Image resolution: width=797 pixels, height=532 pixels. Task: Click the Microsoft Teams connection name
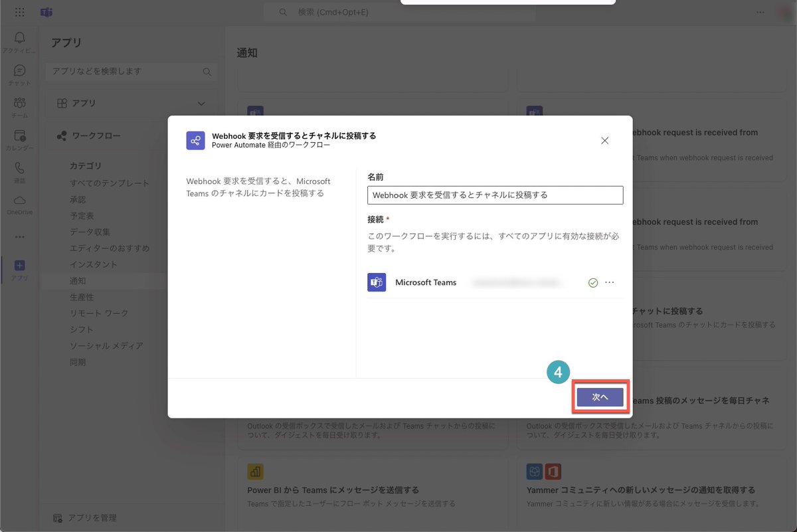click(x=426, y=282)
